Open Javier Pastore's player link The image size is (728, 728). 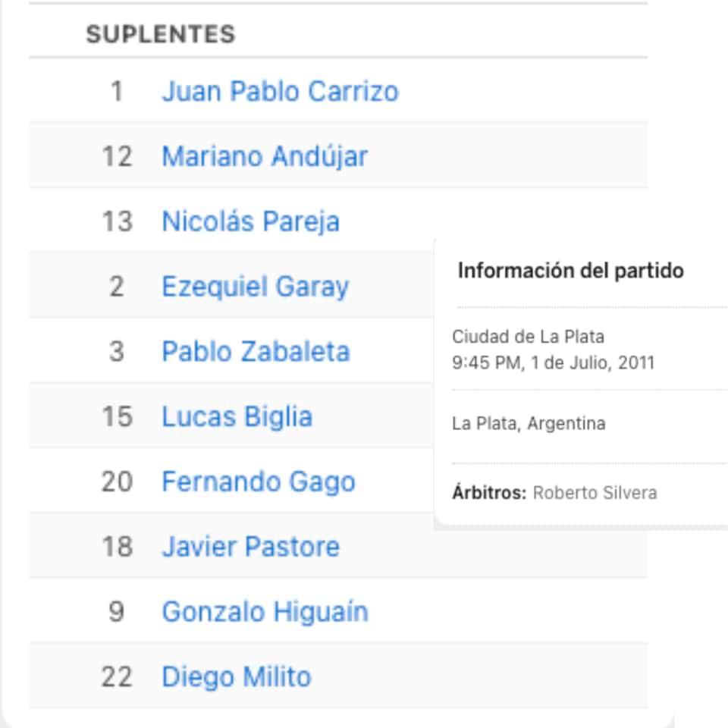pyautogui.click(x=251, y=547)
